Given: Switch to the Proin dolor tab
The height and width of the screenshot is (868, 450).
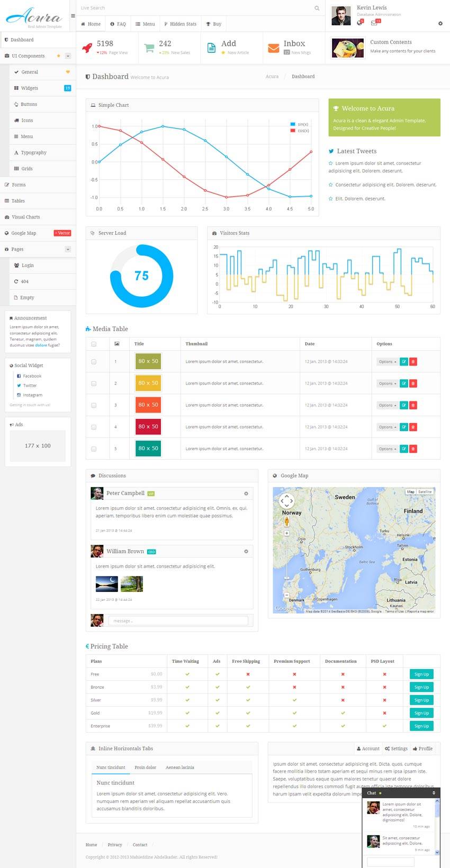Looking at the screenshot, I should 145,767.
